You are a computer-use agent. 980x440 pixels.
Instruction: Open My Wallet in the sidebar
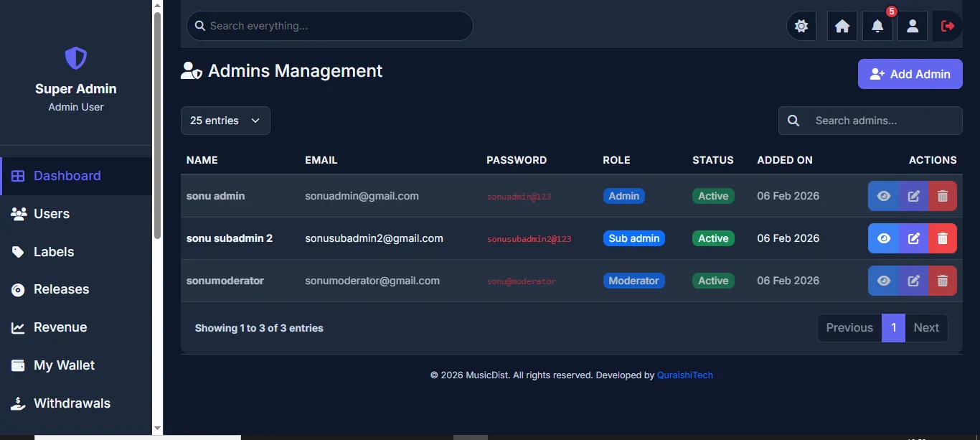pos(76,365)
